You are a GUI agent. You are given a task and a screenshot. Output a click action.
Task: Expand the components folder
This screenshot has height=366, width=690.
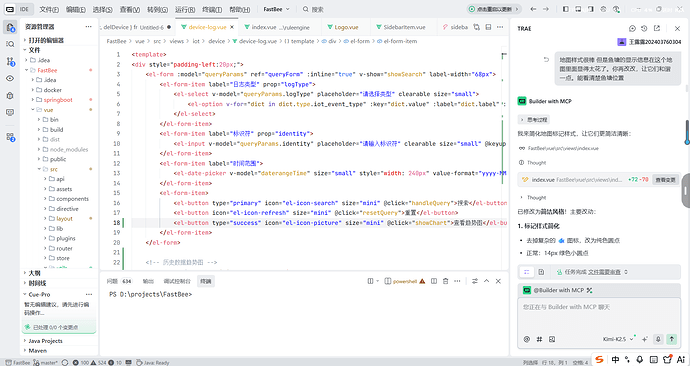(x=72, y=199)
